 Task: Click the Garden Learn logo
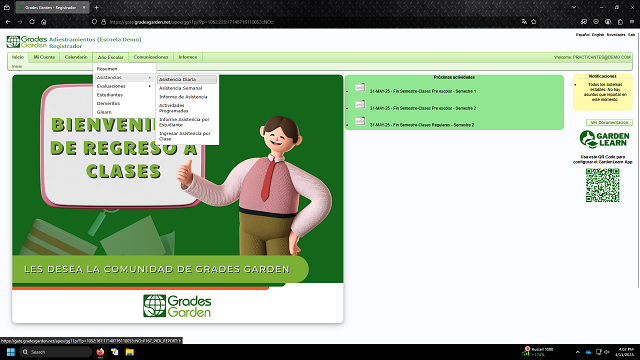[604, 140]
